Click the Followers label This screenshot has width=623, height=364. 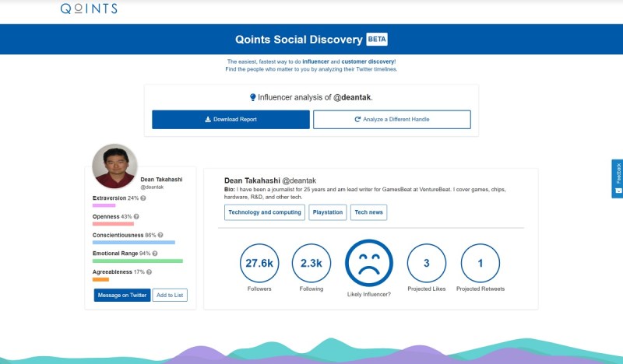coord(259,289)
